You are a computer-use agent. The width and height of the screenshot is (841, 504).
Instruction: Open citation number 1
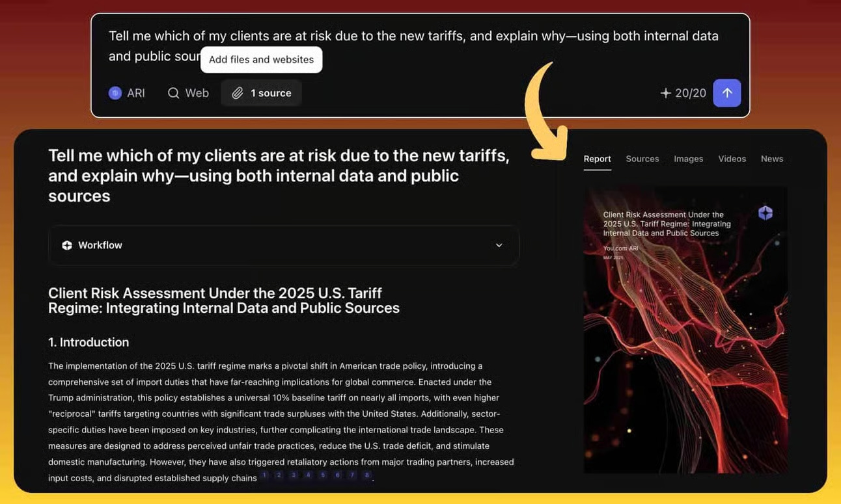(264, 475)
